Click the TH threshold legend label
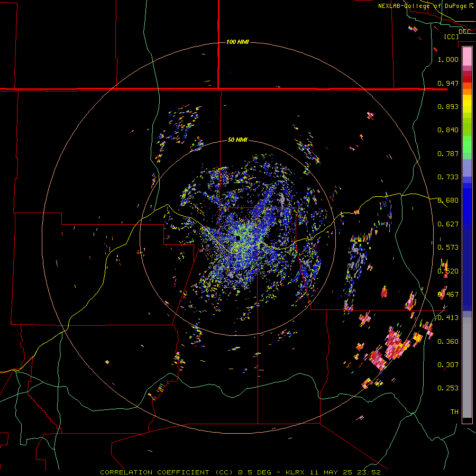Screen dimensions: 476x476 click(x=454, y=412)
